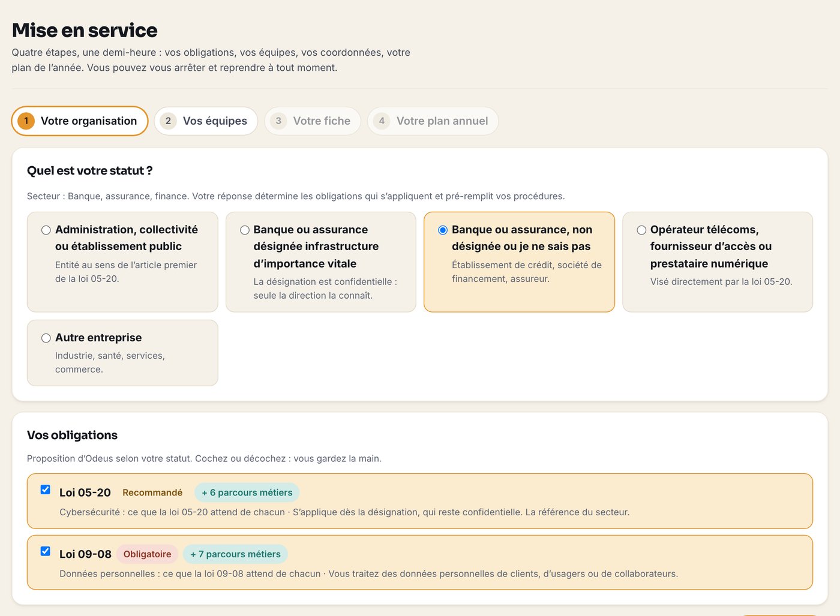The image size is (840, 616).
Task: Toggle the Loi 09-08 obligation checkbox
Action: pos(46,551)
